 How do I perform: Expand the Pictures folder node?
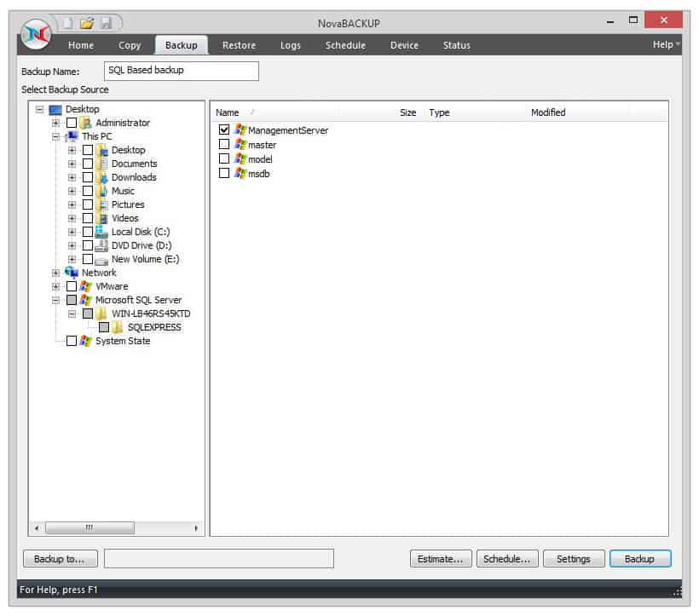pyautogui.click(x=72, y=204)
